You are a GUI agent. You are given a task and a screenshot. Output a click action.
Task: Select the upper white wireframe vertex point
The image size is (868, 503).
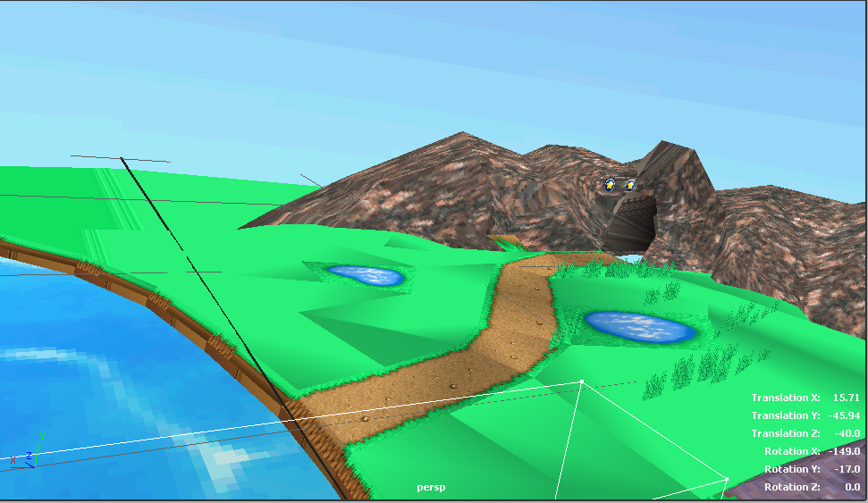[x=582, y=382]
